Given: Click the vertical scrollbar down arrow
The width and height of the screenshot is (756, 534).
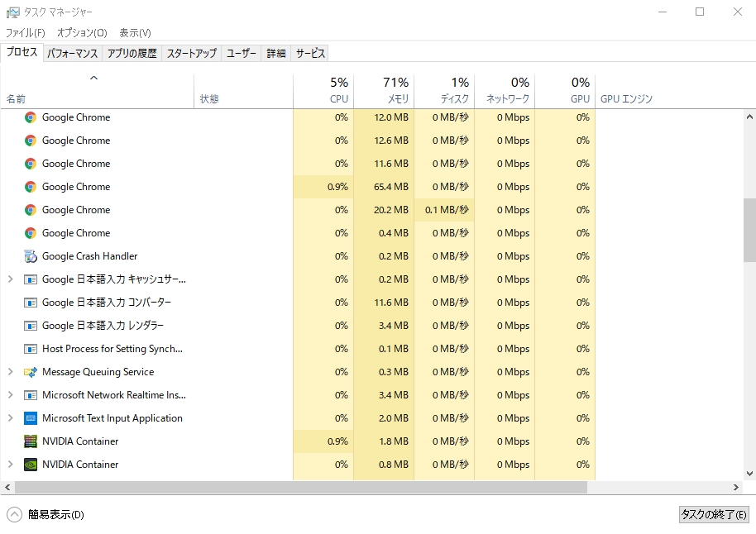Looking at the screenshot, I should tap(749, 474).
